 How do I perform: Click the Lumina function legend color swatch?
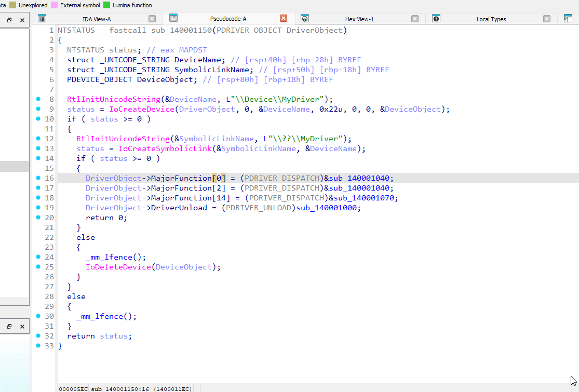[107, 5]
